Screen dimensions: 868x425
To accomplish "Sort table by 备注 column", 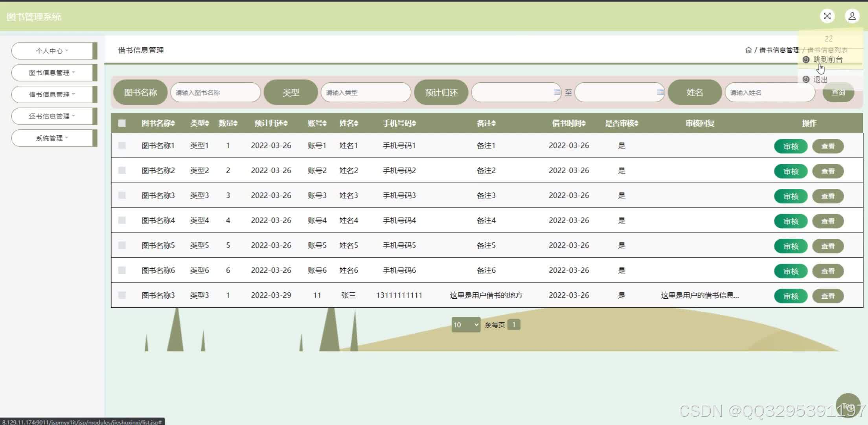I will tap(486, 123).
